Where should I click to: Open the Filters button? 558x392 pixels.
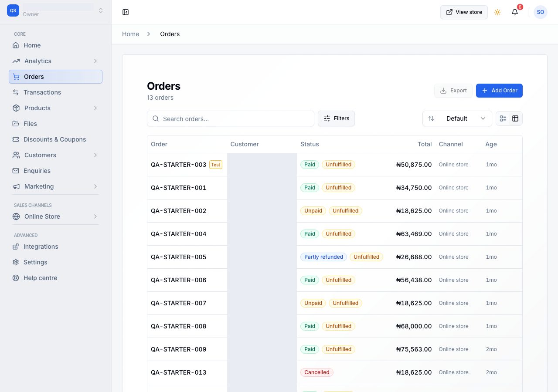click(336, 118)
